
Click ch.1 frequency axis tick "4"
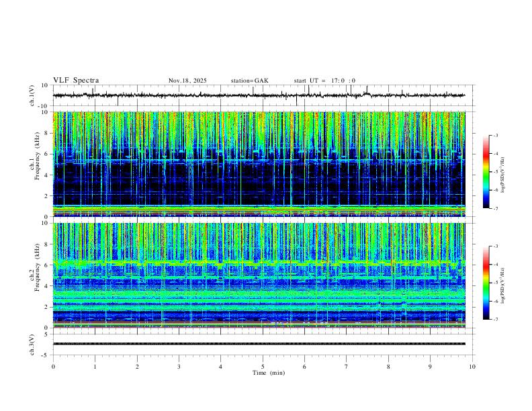46,175
